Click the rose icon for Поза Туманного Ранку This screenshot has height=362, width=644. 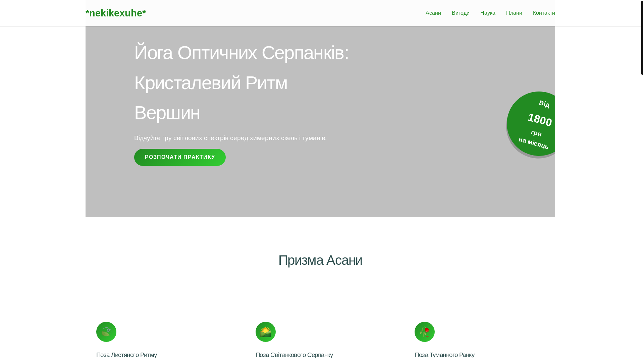click(425, 332)
